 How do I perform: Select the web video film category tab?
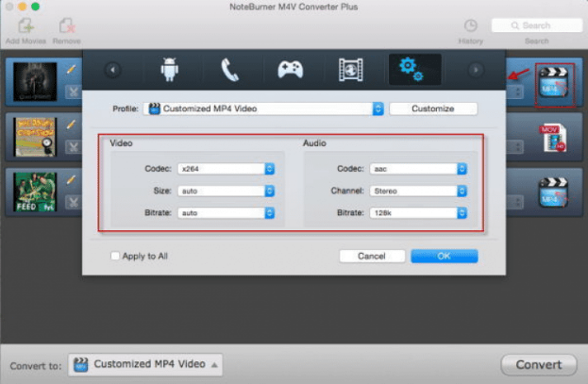click(x=350, y=70)
